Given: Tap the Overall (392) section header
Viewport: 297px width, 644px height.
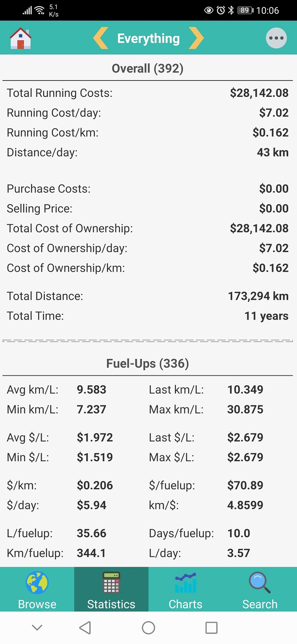Looking at the screenshot, I should tap(148, 68).
